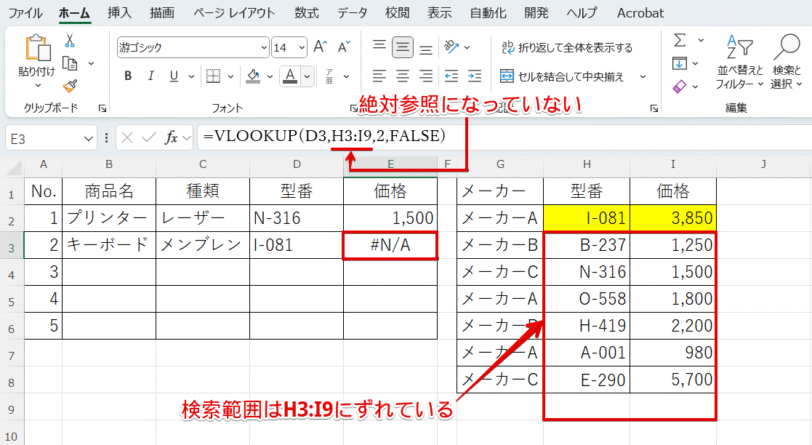This screenshot has width=812, height=445.
Task: Expand the Underline style dropdown arrow
Action: (x=191, y=77)
